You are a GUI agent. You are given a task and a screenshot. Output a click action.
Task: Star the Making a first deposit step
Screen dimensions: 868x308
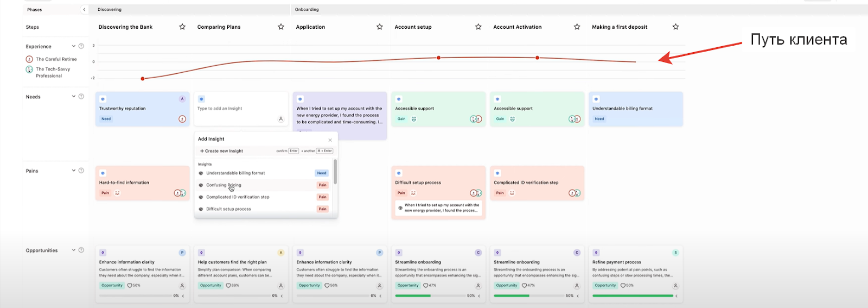[675, 27]
